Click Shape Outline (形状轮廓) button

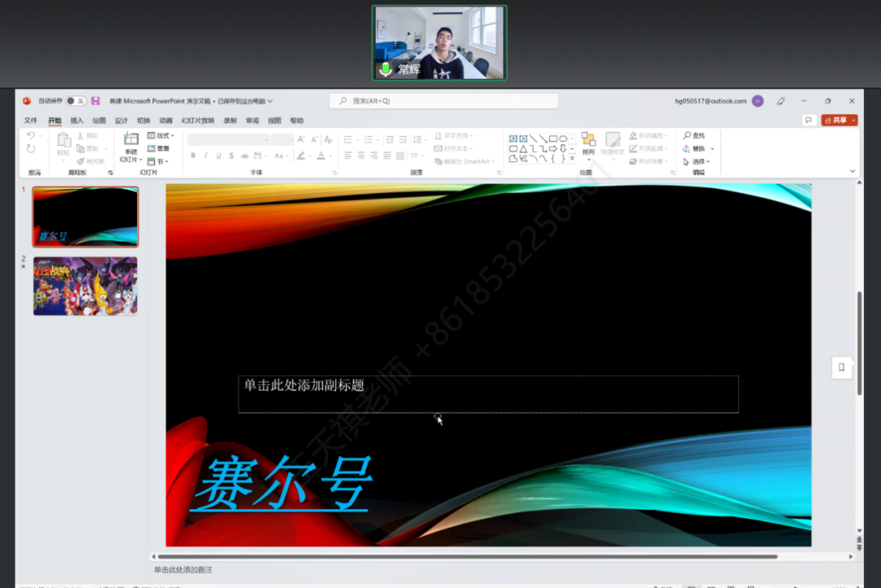tap(649, 148)
